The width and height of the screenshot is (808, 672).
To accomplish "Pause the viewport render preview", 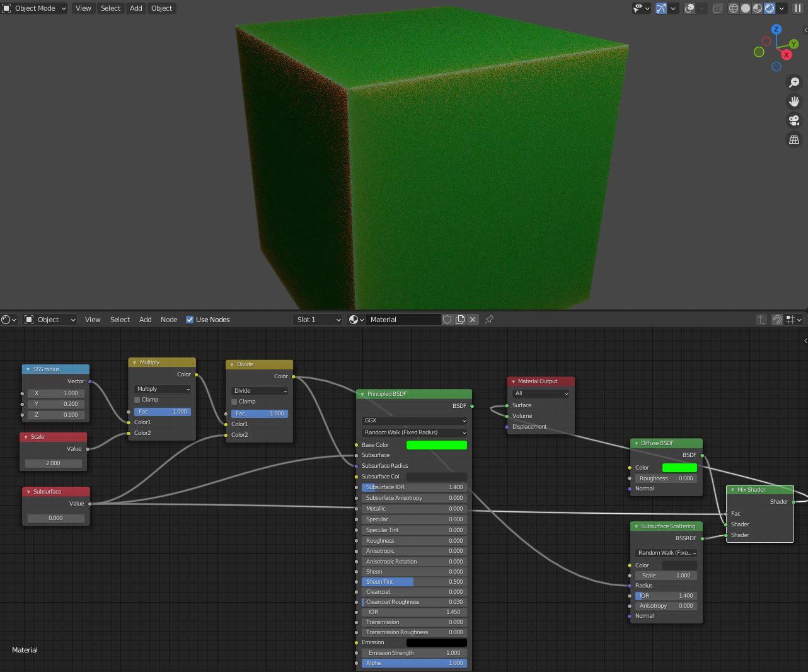I will coord(797,8).
